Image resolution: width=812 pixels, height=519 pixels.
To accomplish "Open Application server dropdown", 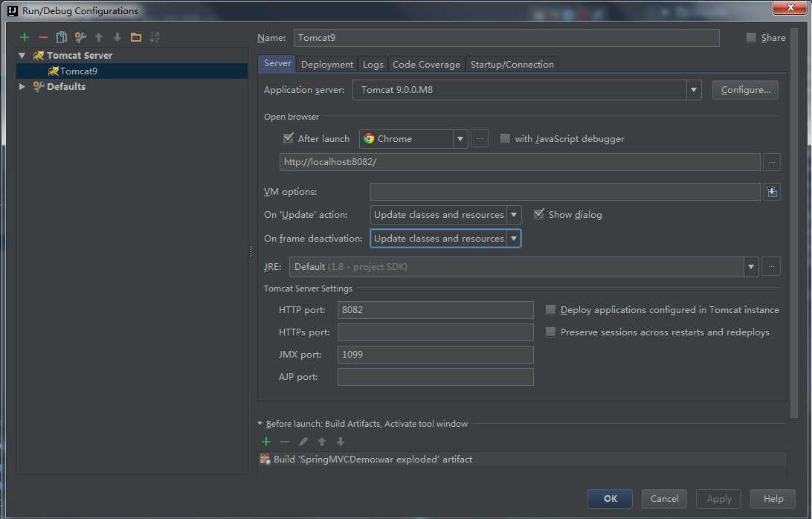I will [694, 90].
